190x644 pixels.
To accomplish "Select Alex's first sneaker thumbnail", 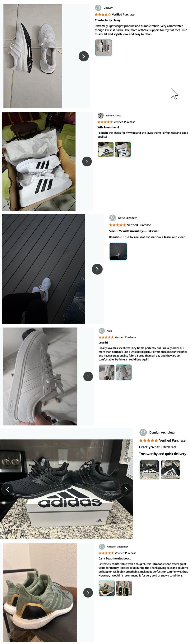I will coord(107,372).
